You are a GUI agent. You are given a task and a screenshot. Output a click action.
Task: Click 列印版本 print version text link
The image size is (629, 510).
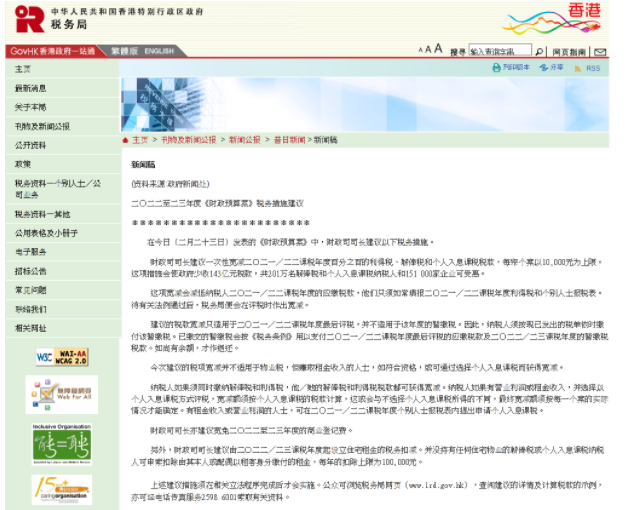(516, 67)
